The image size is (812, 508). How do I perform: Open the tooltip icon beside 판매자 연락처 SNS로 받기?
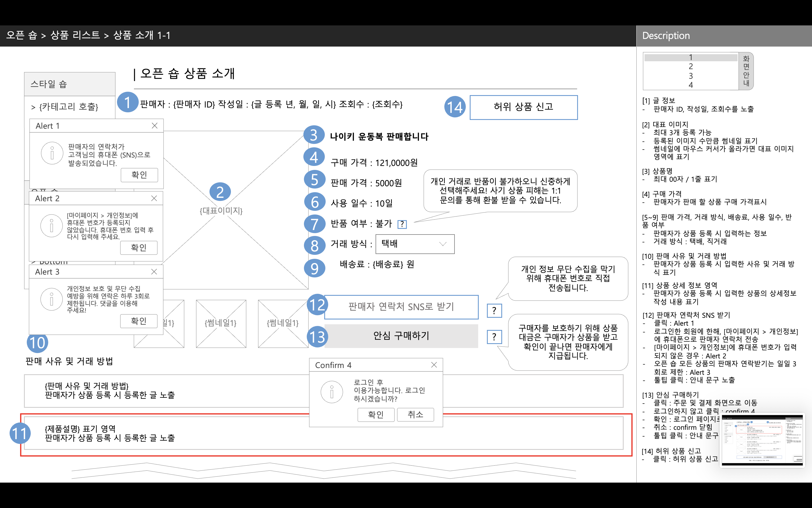click(494, 311)
